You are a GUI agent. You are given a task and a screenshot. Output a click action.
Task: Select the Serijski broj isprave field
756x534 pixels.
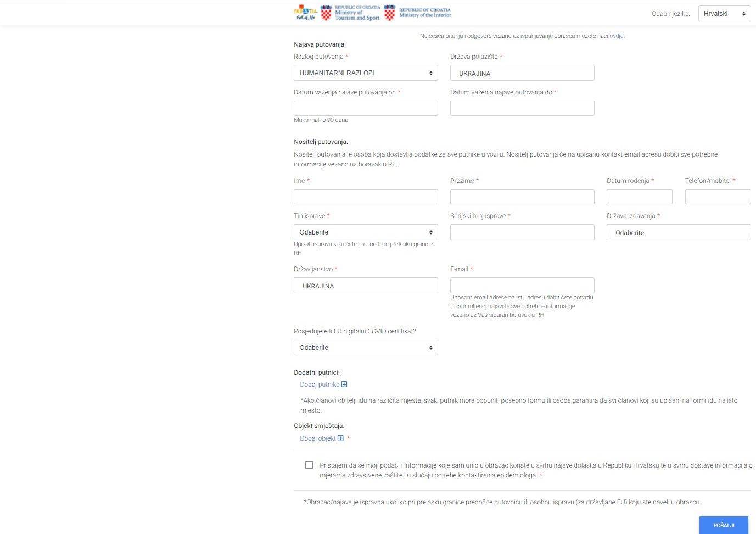tap(522, 232)
